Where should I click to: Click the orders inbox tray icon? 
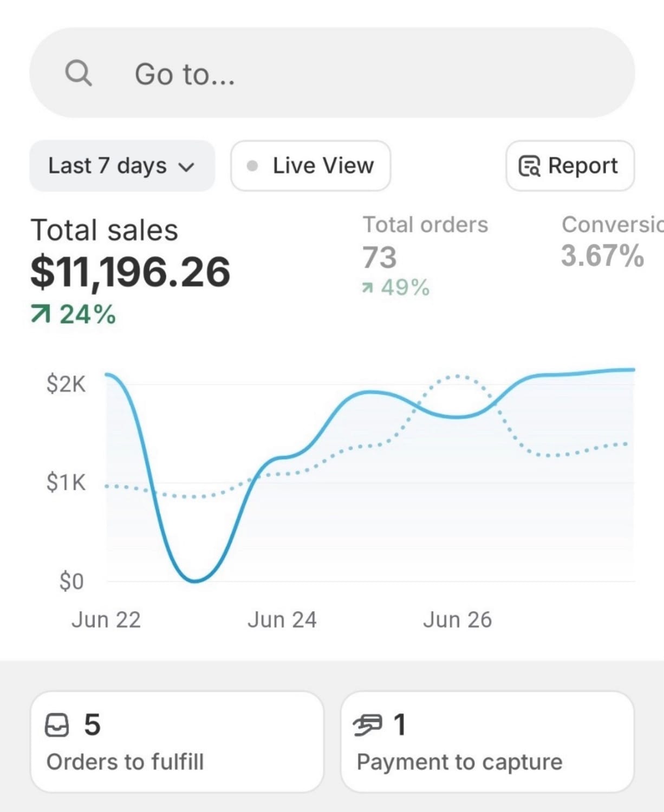(57, 725)
